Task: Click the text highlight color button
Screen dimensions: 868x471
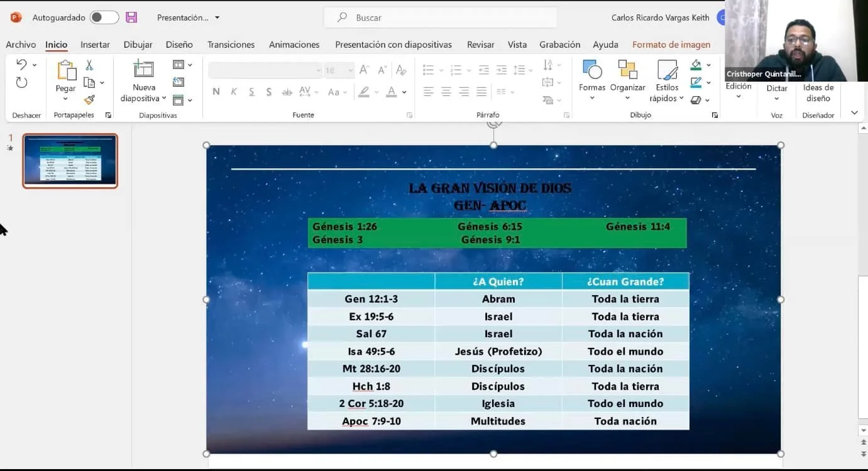Action: (x=363, y=92)
